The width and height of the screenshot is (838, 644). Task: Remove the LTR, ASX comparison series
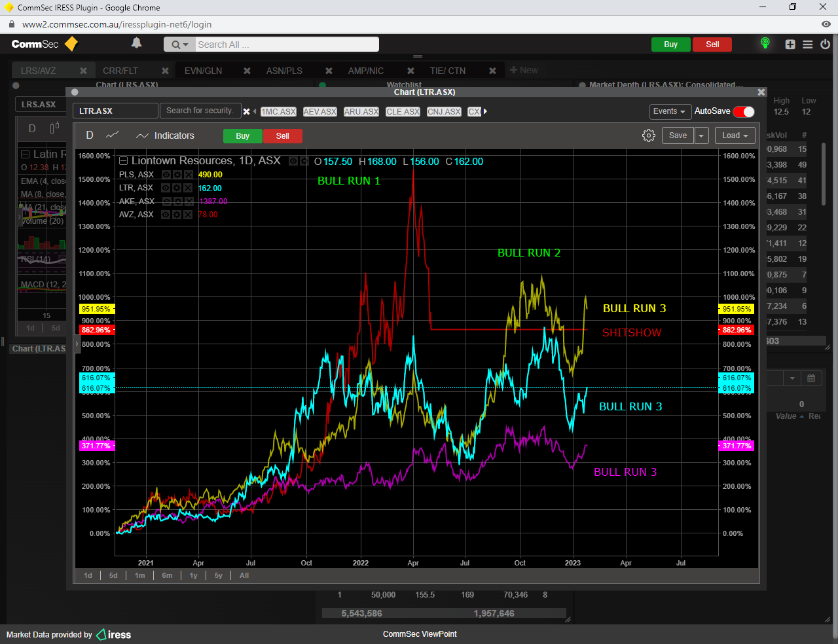click(188, 188)
